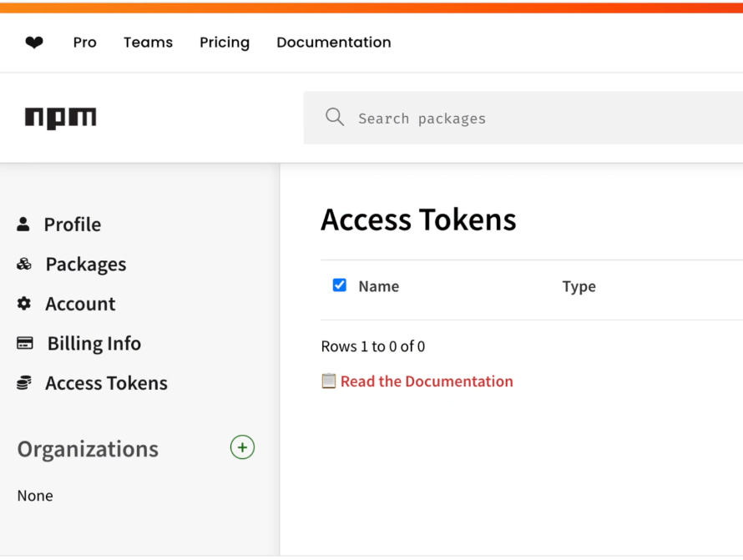Navigate to the Teams page
Viewport: 743px width, 560px height.
(x=148, y=42)
